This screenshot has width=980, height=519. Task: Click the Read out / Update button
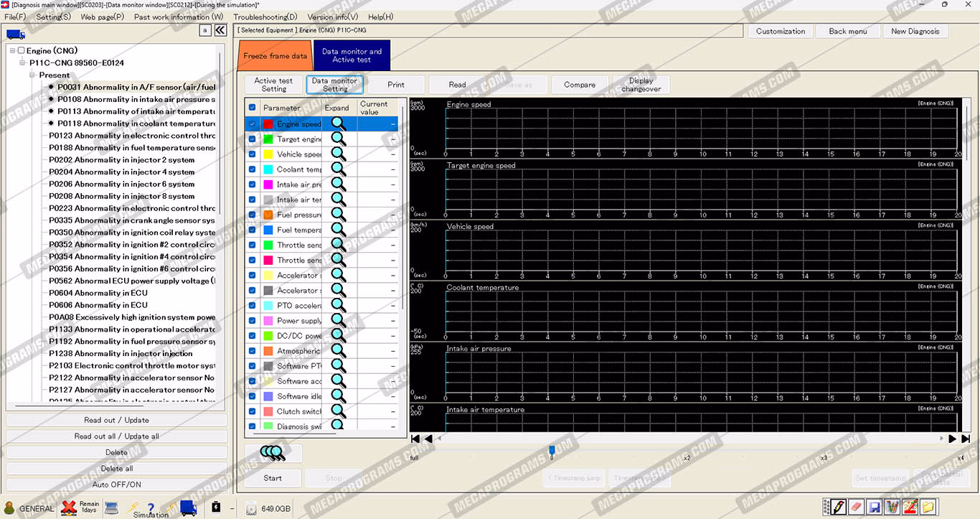pos(116,420)
